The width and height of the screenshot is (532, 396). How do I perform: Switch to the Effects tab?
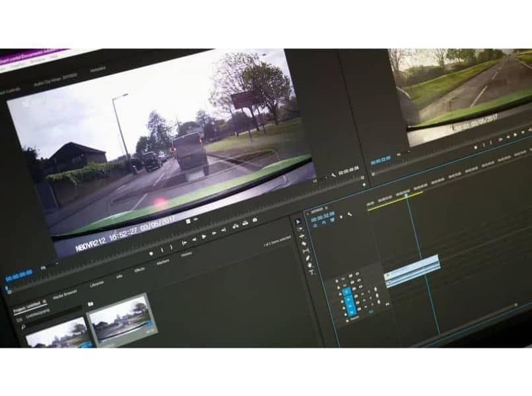(x=140, y=270)
